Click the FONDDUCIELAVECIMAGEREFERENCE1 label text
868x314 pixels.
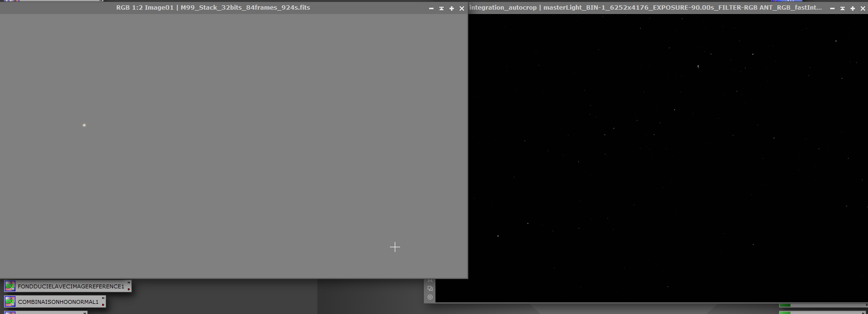(x=71, y=286)
